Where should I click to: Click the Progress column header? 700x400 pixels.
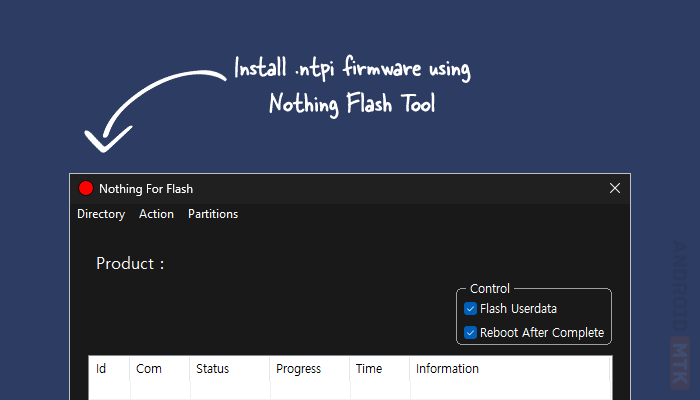(x=298, y=369)
